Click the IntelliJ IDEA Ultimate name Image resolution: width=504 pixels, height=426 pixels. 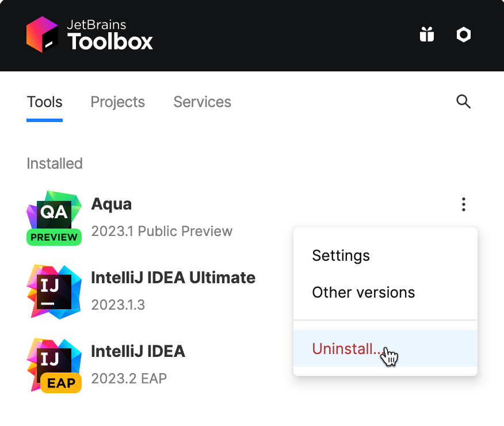click(173, 277)
